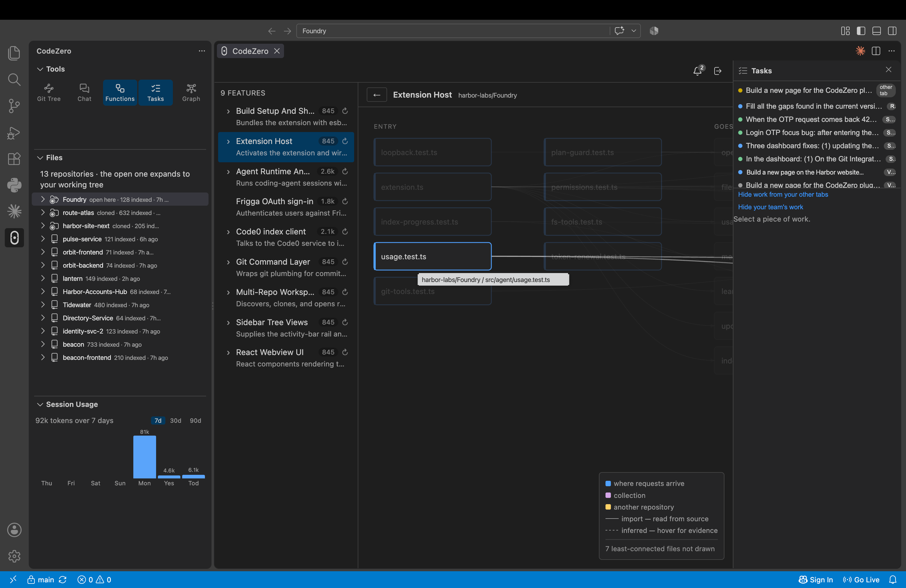Open the Python activity bar icon

pos(14,185)
